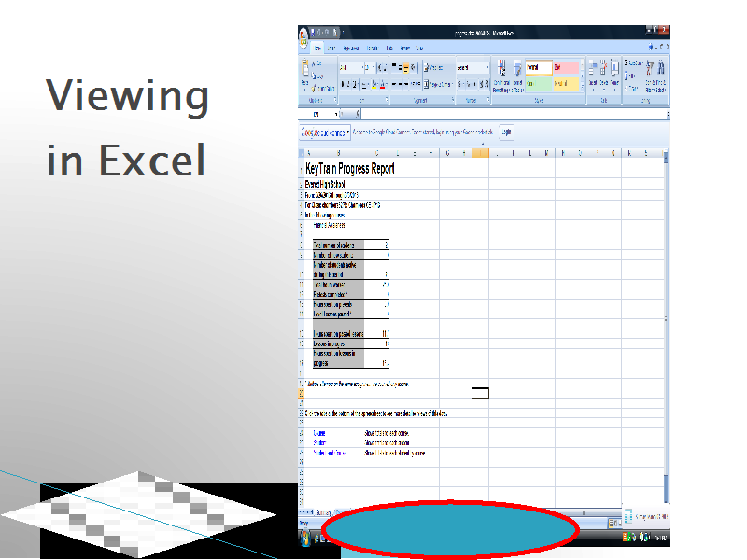Open the Alignment dialog launcher
The height and width of the screenshot is (560, 747).
[x=453, y=100]
